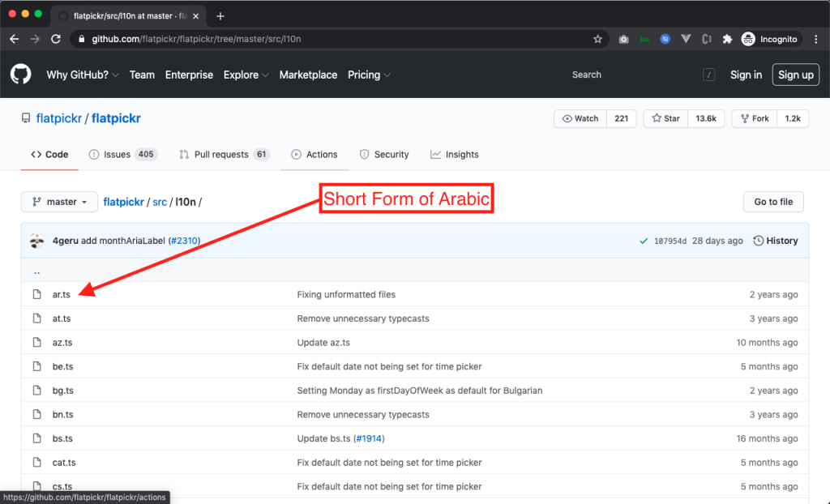Open a new browser tab with plus

220,16
